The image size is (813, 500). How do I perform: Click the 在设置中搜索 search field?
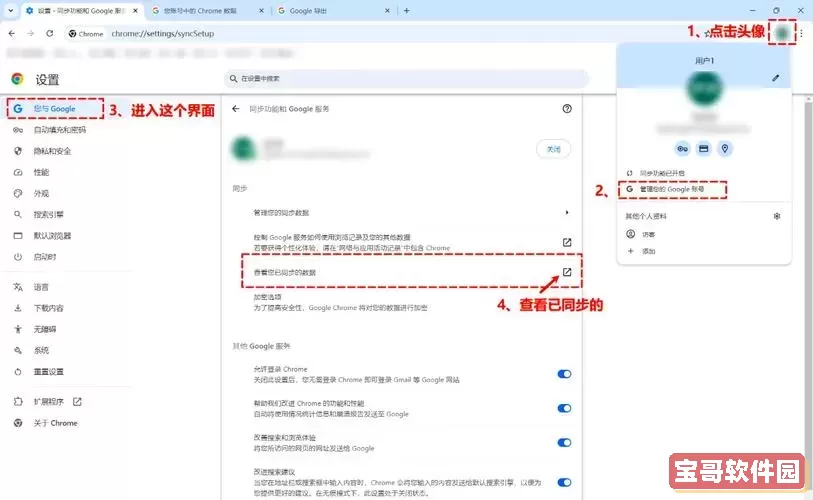click(x=406, y=79)
